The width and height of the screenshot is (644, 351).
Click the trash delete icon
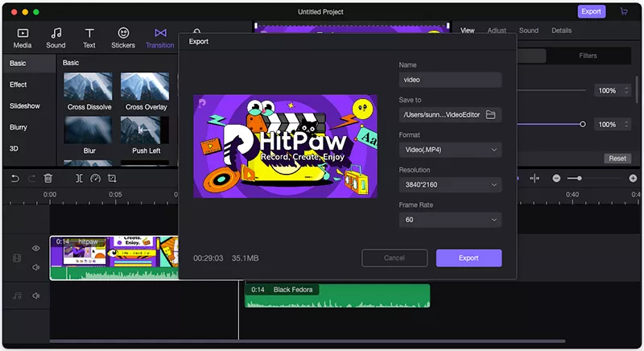[x=48, y=178]
